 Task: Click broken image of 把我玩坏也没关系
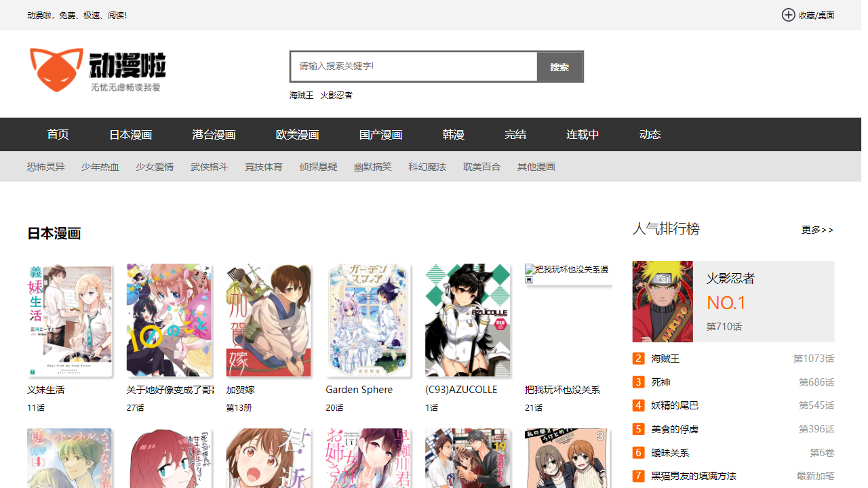pos(568,274)
